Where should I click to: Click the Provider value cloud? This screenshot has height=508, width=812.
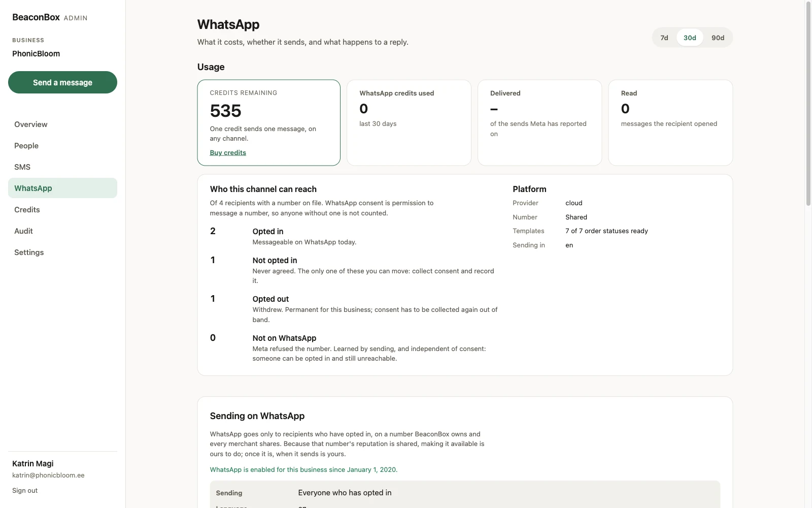tap(574, 203)
